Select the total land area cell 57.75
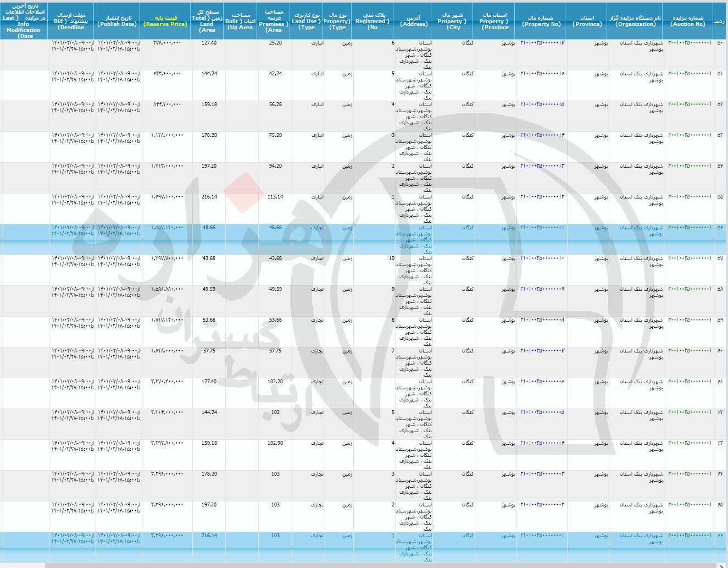Screen dimensions: 728x568 209,351
